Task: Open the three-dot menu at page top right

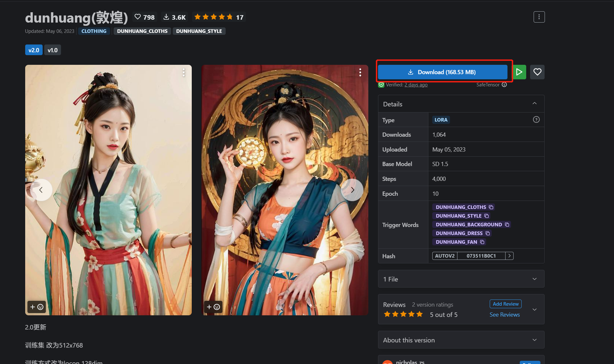Action: pos(539,17)
